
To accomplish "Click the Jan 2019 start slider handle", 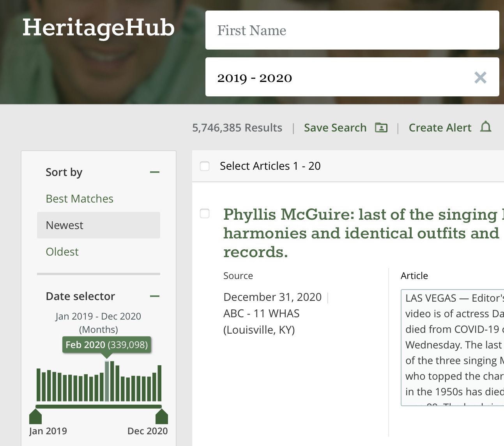I will click(35, 416).
